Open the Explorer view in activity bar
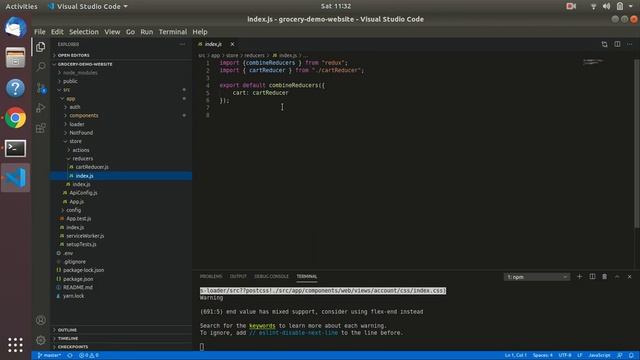 pyautogui.click(x=40, y=47)
